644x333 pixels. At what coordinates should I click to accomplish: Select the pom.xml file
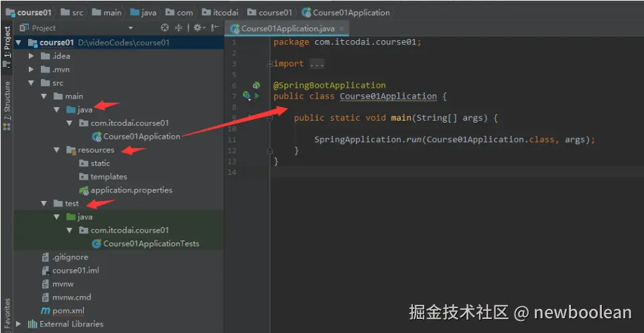point(68,311)
